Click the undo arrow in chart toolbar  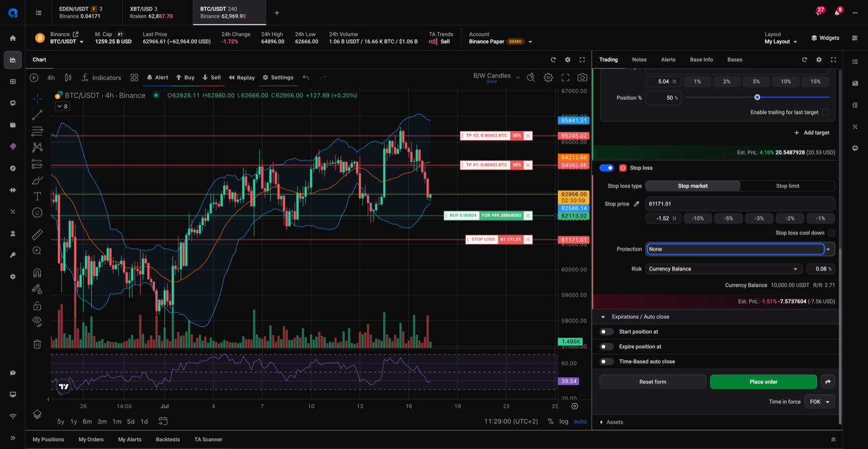point(306,78)
